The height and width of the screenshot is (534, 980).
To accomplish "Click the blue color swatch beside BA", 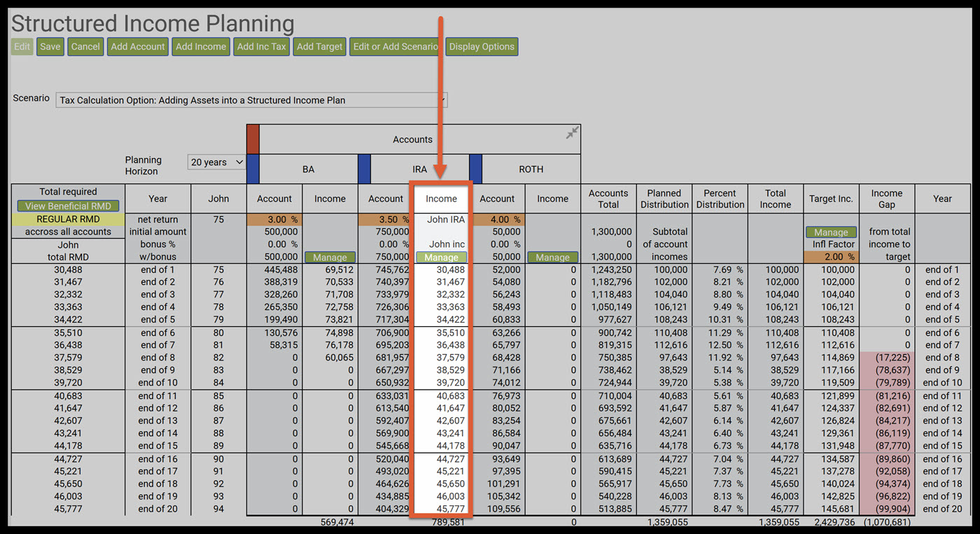I will [x=253, y=169].
